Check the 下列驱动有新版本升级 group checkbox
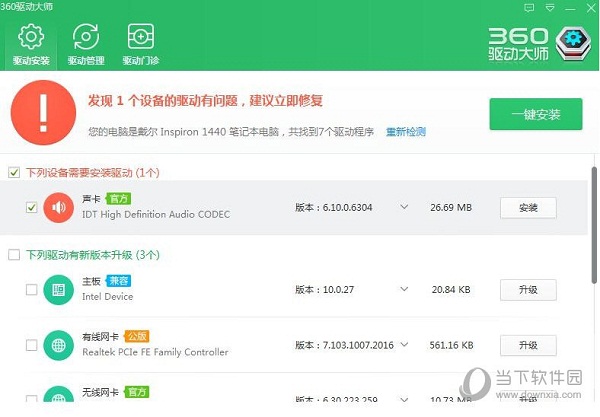600x417 pixels. coord(14,255)
